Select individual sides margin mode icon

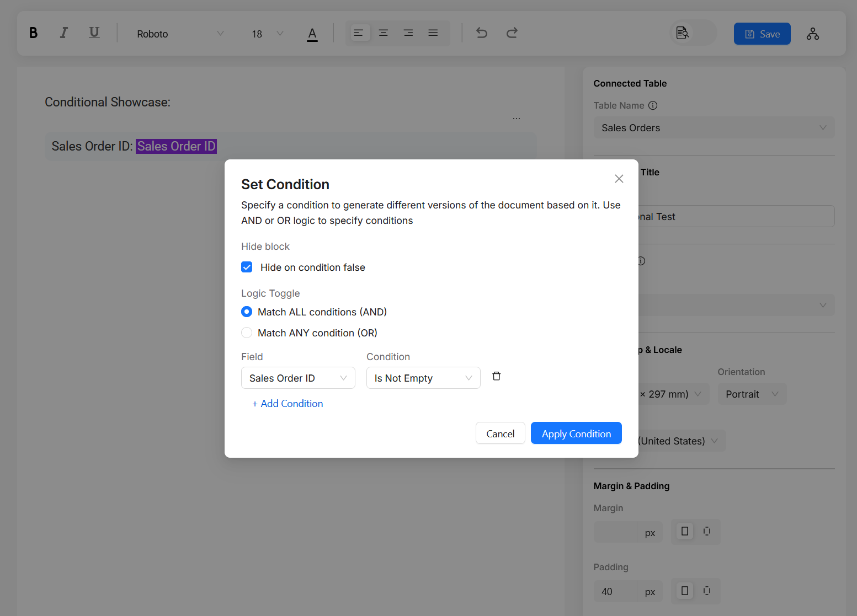point(707,532)
